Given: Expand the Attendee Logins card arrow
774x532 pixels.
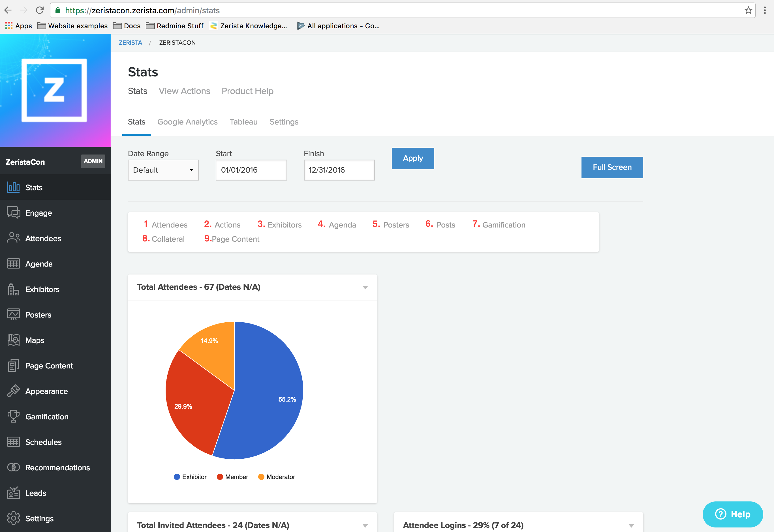Looking at the screenshot, I should [631, 526].
